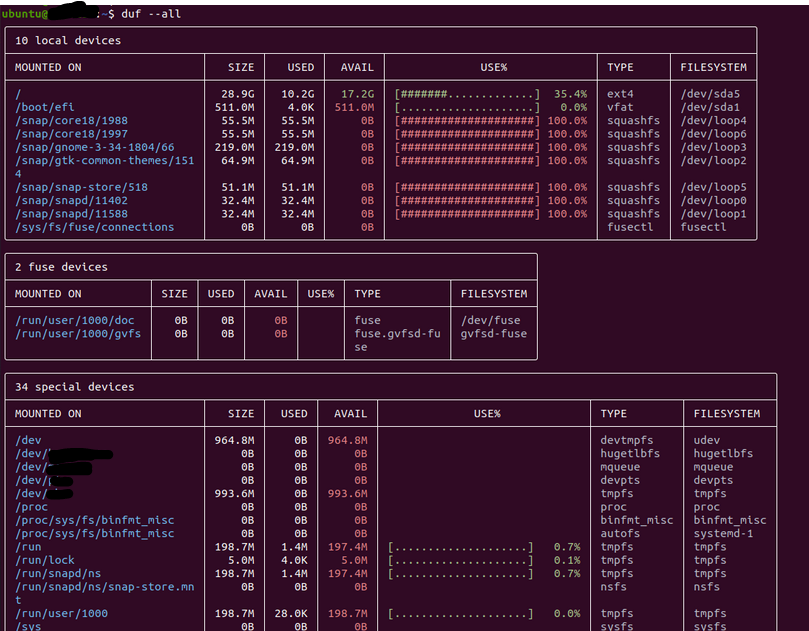This screenshot has height=631, width=809.
Task: Click the 'fuse.gvfsd-fu' type entry
Action: click(397, 334)
